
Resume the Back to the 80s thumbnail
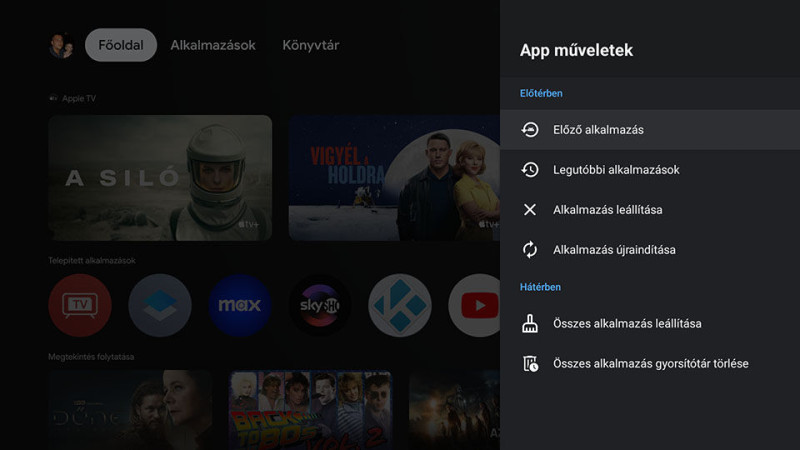point(310,410)
